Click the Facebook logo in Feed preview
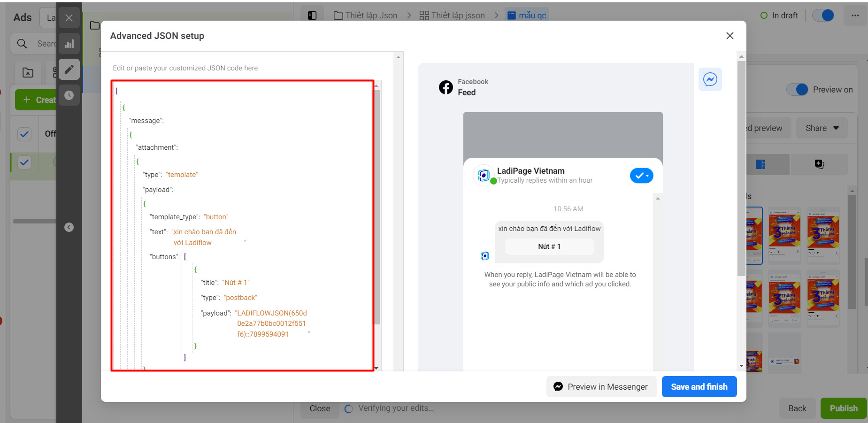Screen dimensions: 868x423 pyautogui.click(x=446, y=87)
